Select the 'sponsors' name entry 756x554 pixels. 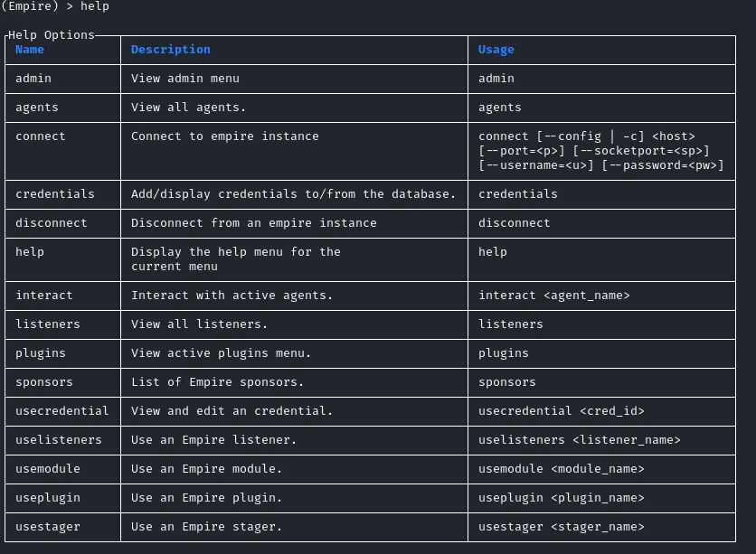[44, 382]
